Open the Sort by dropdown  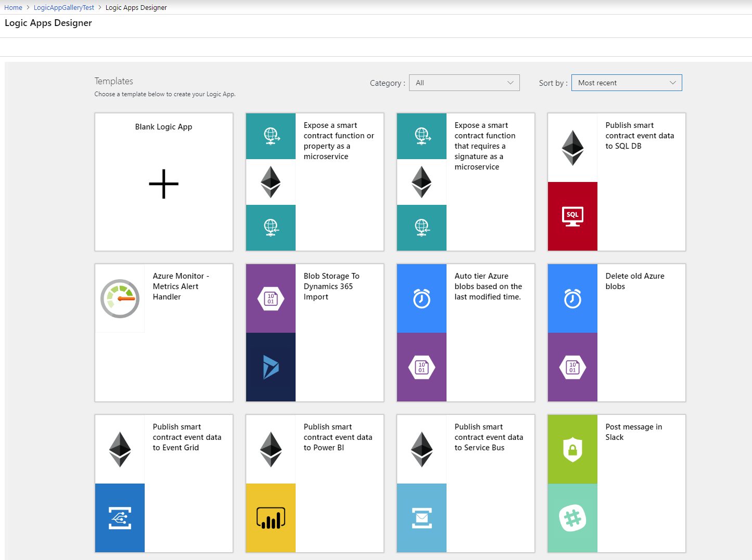tap(626, 82)
